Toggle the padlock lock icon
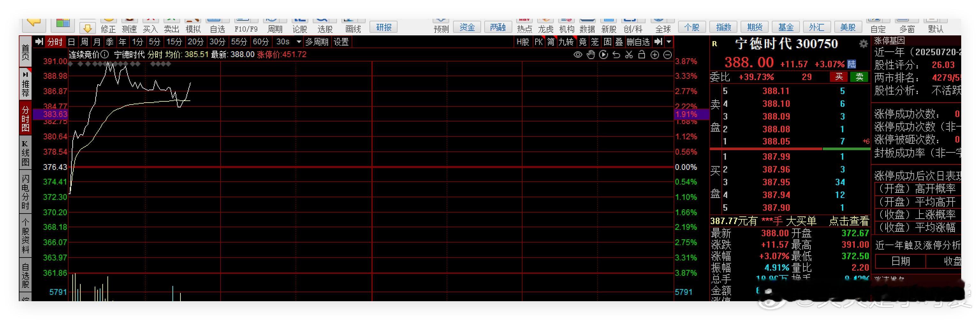 click(642, 55)
